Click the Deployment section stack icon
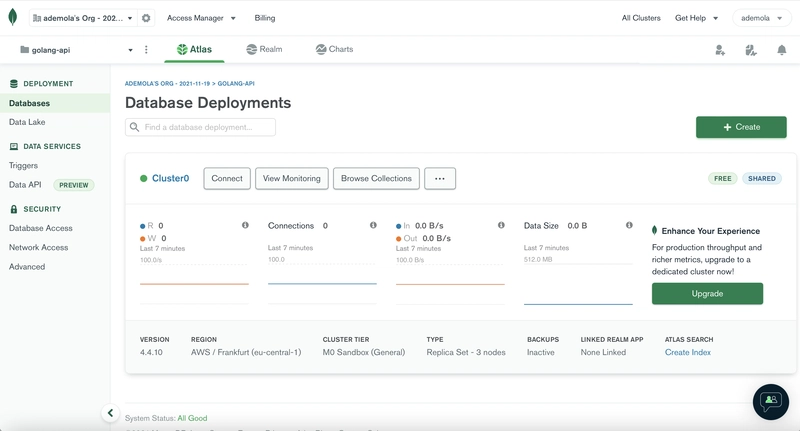This screenshot has height=431, width=800. tap(14, 84)
